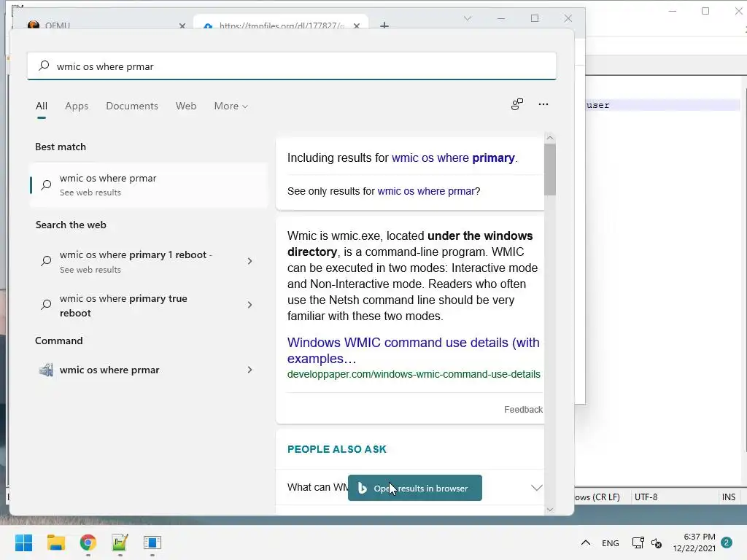The image size is (747, 560).
Task: Open the developpaper.com URL link
Action: coord(414,374)
